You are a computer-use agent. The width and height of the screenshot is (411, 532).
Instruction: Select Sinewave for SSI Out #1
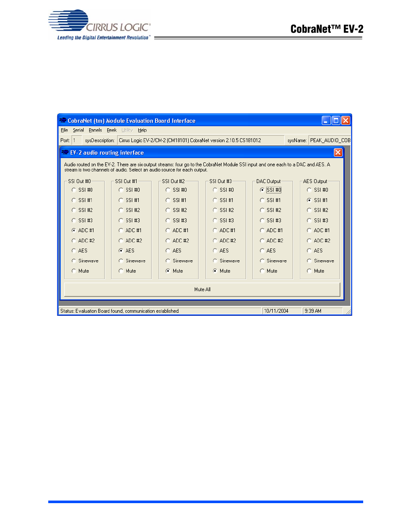coord(121,261)
